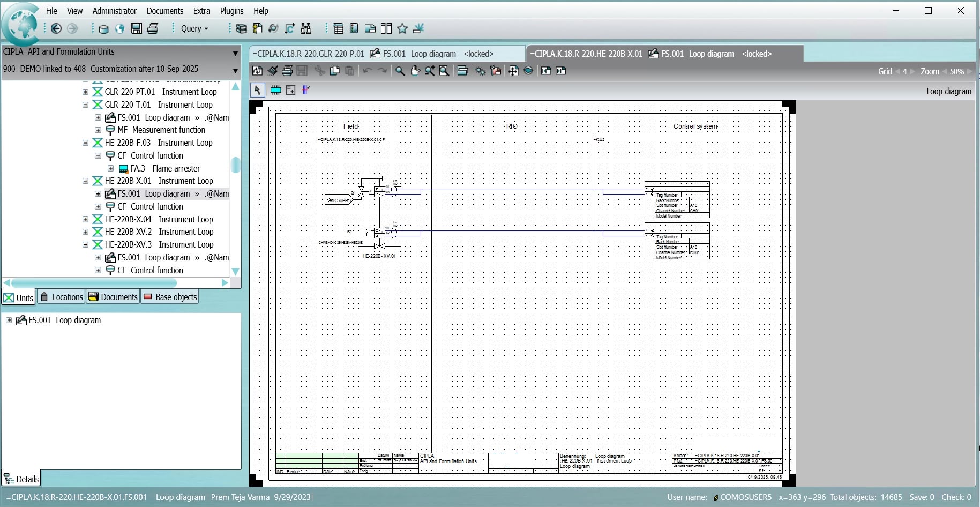Collapse the HE-220B-F.03 Instrument Loop node
The image size is (980, 507).
[85, 143]
